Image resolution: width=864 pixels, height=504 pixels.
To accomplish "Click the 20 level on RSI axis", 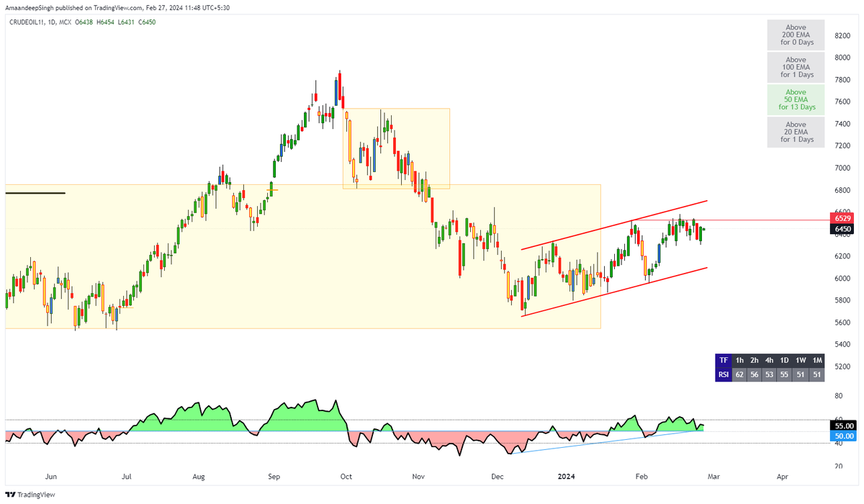I will 838,467.
